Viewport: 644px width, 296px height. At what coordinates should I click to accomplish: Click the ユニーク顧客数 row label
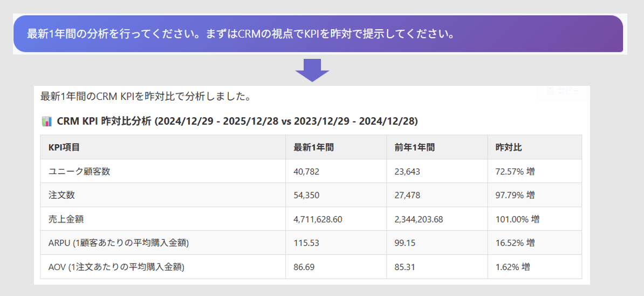point(79,171)
